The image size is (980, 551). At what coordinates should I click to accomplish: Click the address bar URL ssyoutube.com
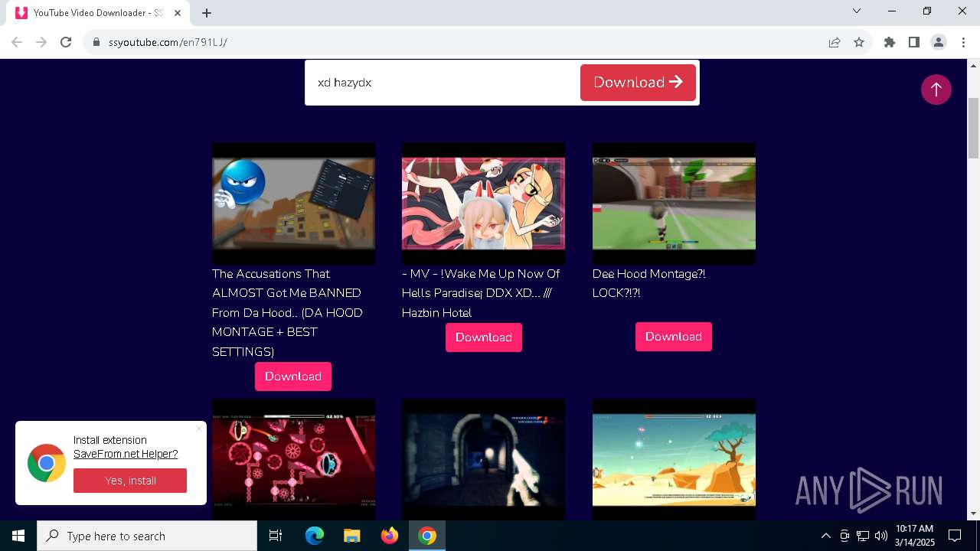point(168,42)
